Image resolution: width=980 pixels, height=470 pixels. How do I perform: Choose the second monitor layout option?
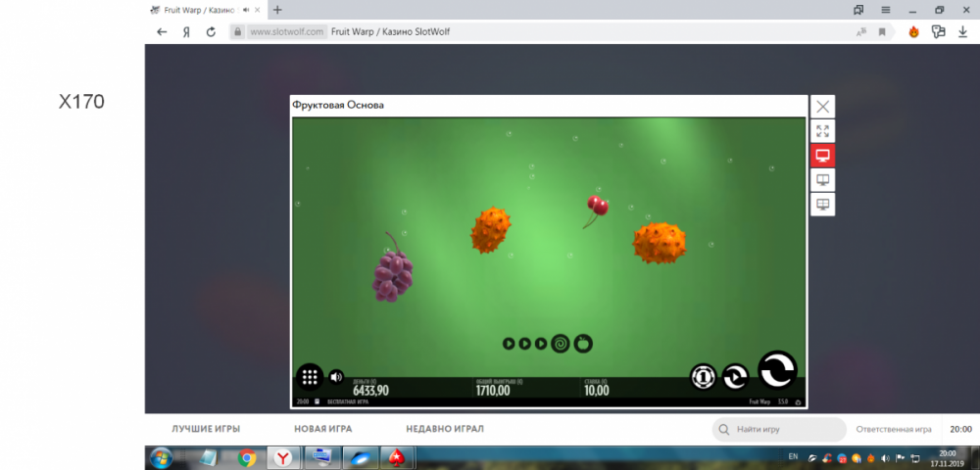(x=822, y=180)
